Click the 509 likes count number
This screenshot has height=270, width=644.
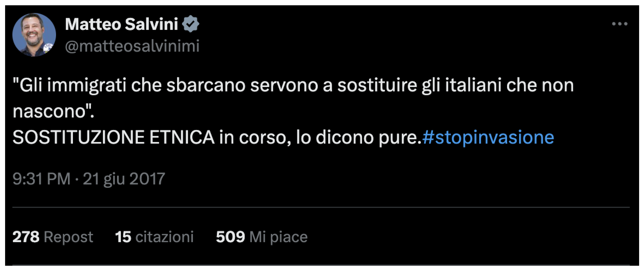click(230, 237)
